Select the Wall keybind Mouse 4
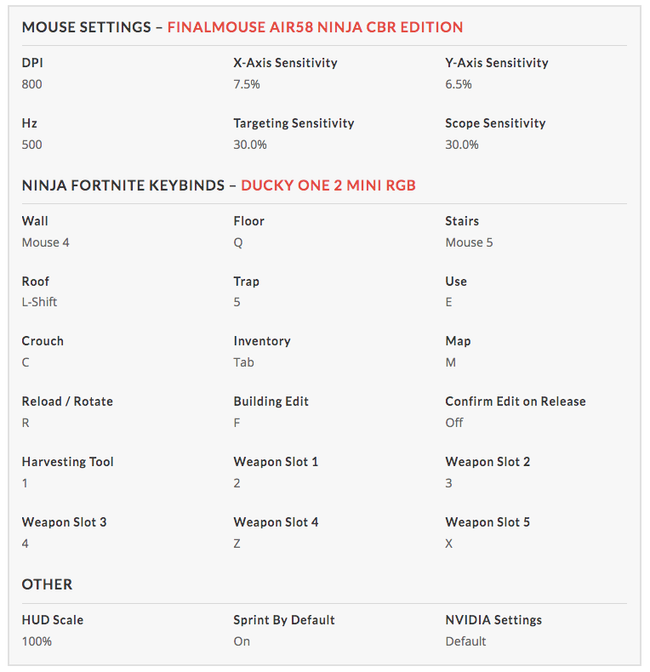650x672 pixels. click(x=46, y=242)
